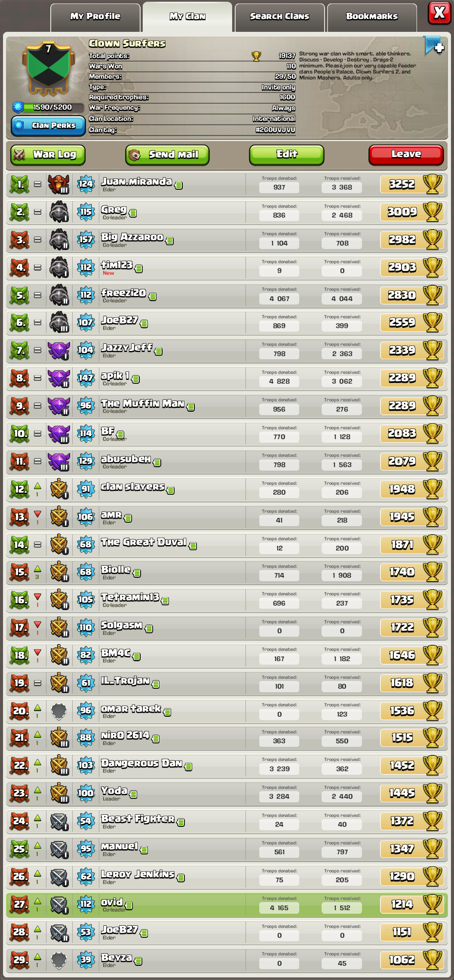
Task: Select the highlighted ovid member row
Action: 227,904
